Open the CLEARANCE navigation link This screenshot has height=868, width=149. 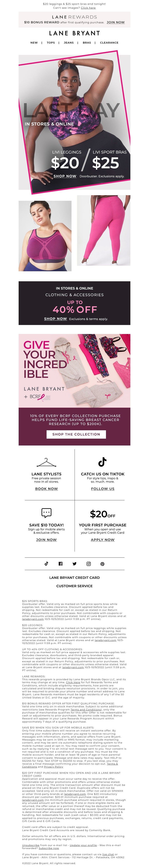pos(109,43)
